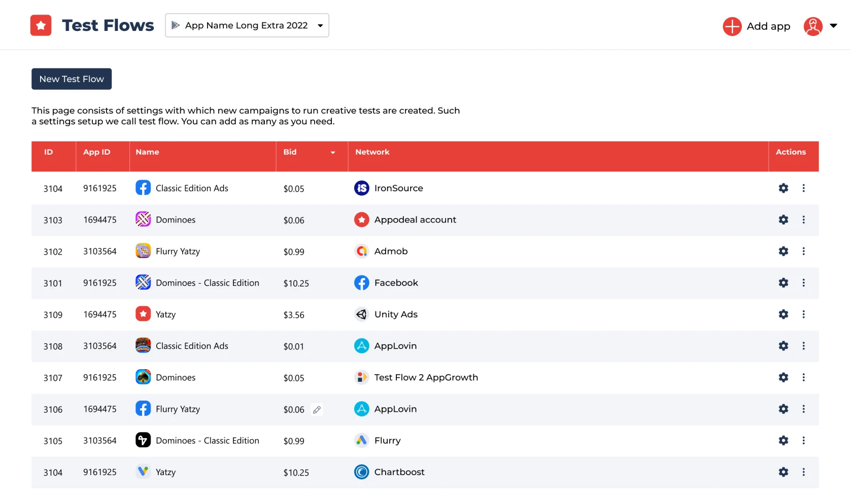The height and width of the screenshot is (504, 854).
Task: Open more options for Admob row
Action: 803,251
